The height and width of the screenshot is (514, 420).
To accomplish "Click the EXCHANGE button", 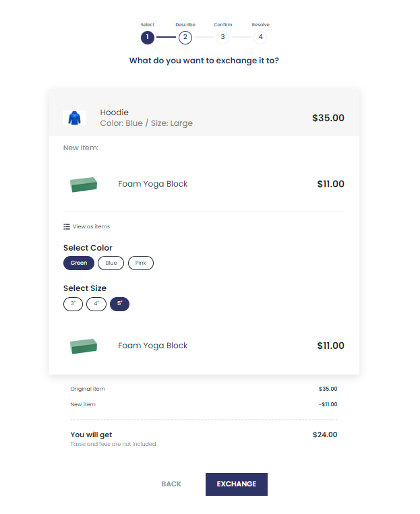I will point(237,484).
